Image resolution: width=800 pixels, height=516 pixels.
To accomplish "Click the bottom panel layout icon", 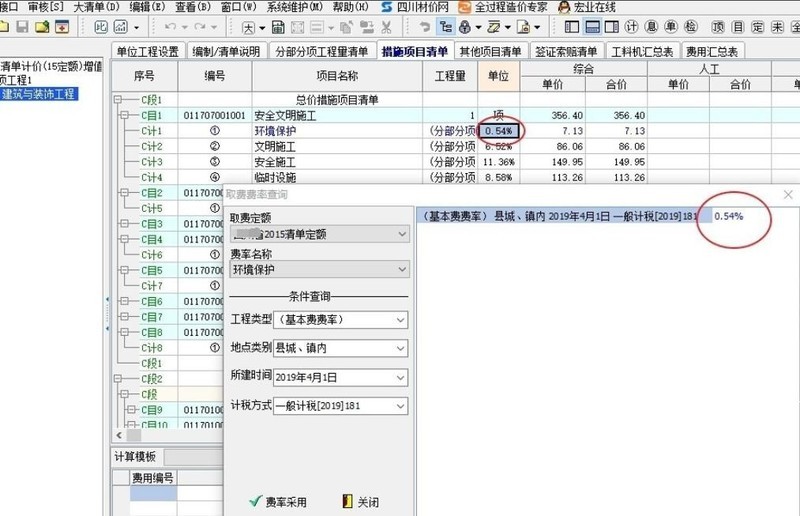I will 592,27.
